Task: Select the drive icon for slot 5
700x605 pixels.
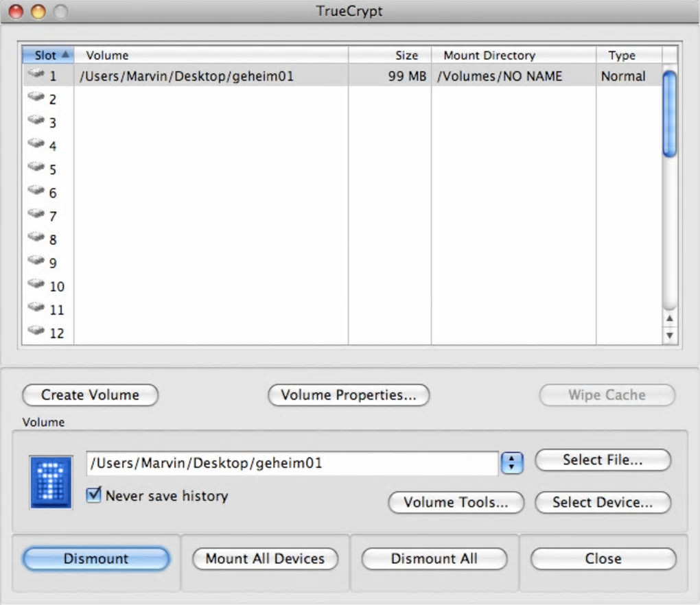Action: (36, 167)
